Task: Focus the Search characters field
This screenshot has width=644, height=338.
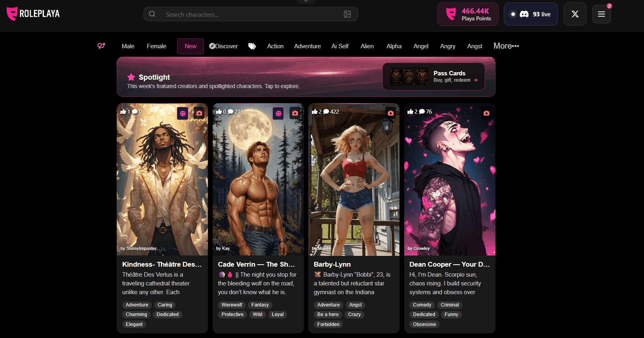Action: coord(251,14)
